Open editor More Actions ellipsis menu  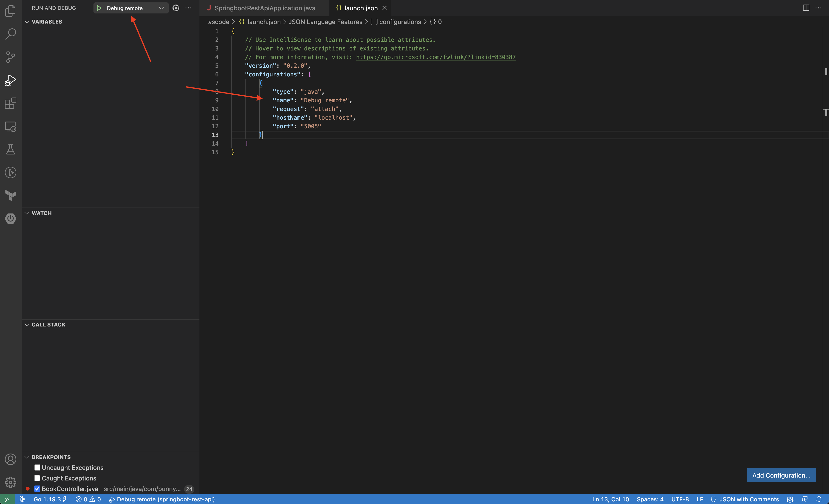pos(819,8)
